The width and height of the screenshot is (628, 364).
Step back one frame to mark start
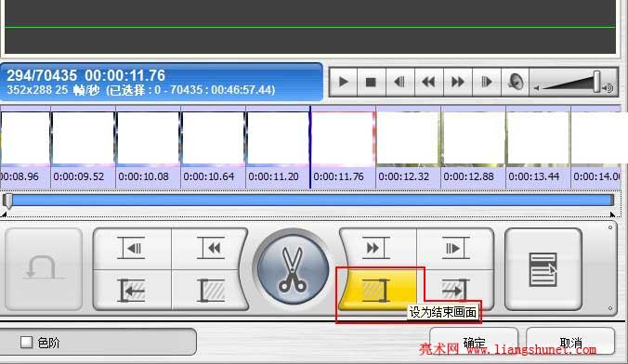(x=132, y=249)
